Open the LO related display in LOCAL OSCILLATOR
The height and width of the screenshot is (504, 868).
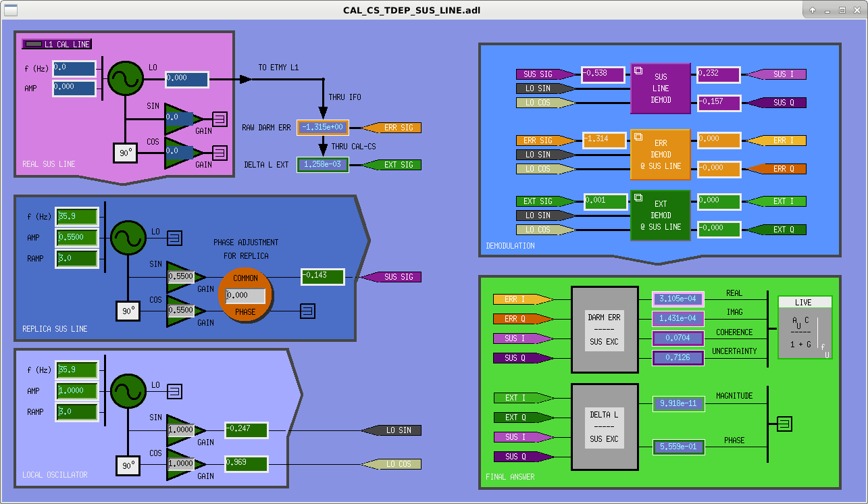click(174, 390)
